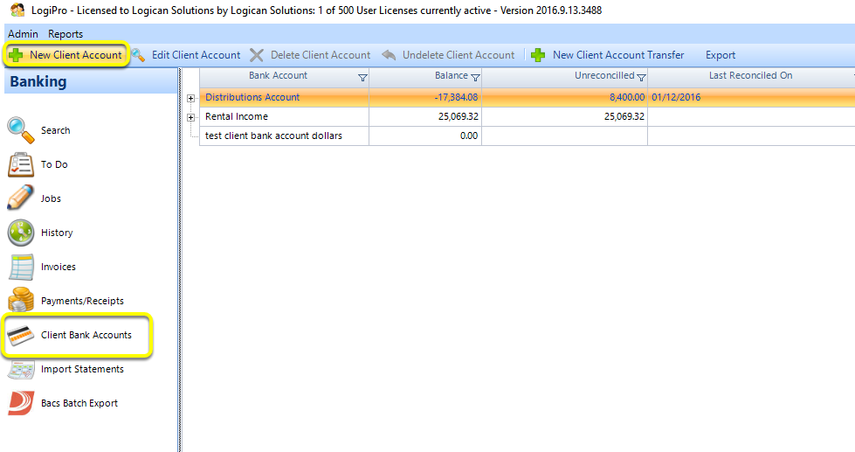This screenshot has width=855, height=452.
Task: Sort by the Last Reconciled On header
Action: [750, 76]
